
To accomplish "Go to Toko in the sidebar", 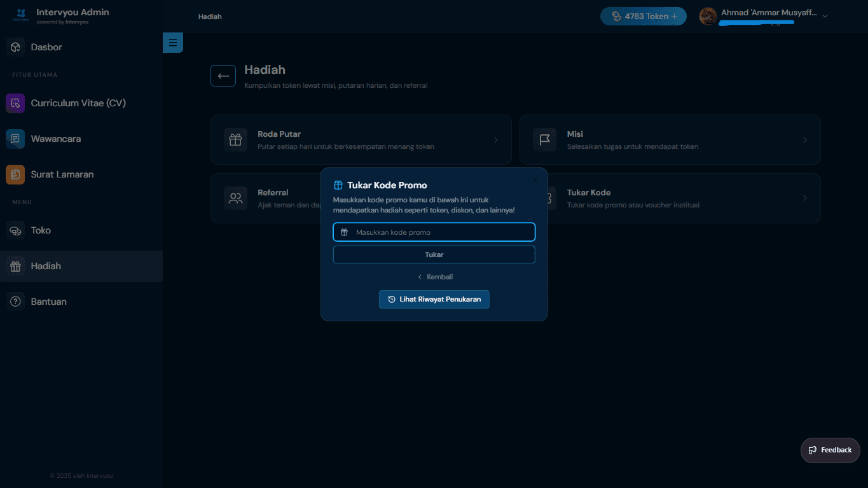I will [81, 230].
